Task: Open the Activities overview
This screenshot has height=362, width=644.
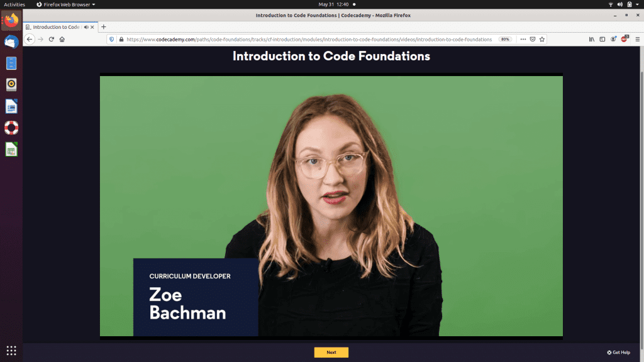Action: (x=14, y=4)
